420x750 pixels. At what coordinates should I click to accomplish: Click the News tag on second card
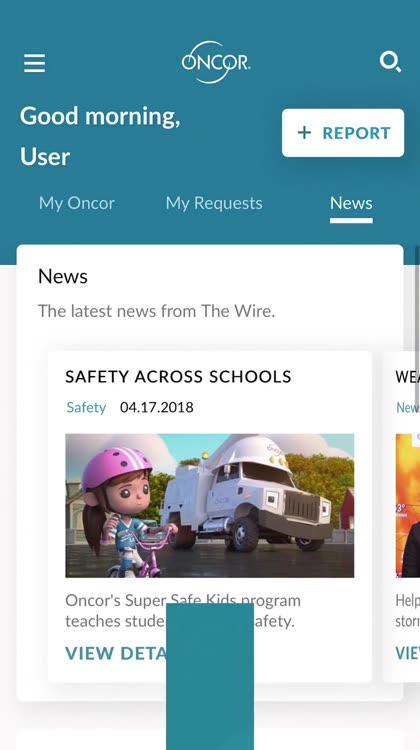pos(408,408)
